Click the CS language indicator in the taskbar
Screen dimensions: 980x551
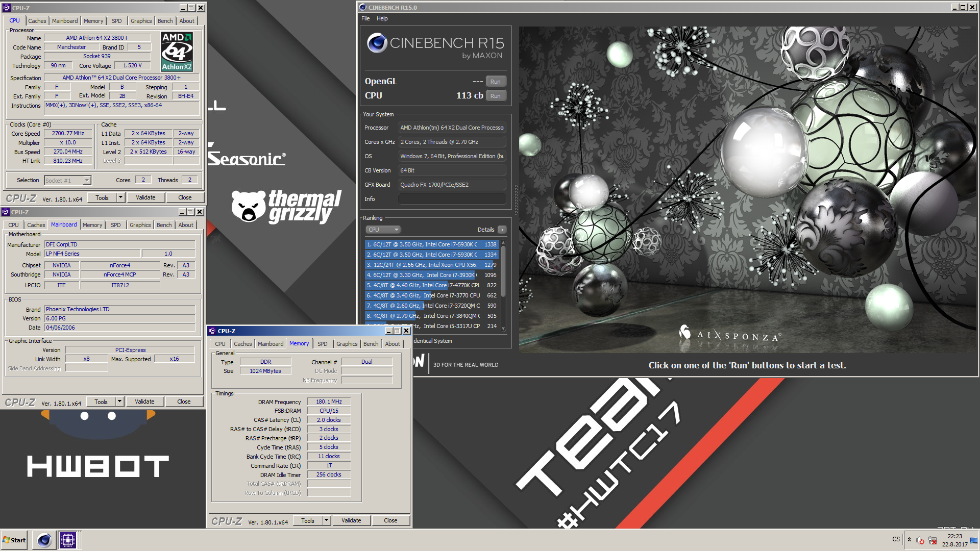point(896,539)
